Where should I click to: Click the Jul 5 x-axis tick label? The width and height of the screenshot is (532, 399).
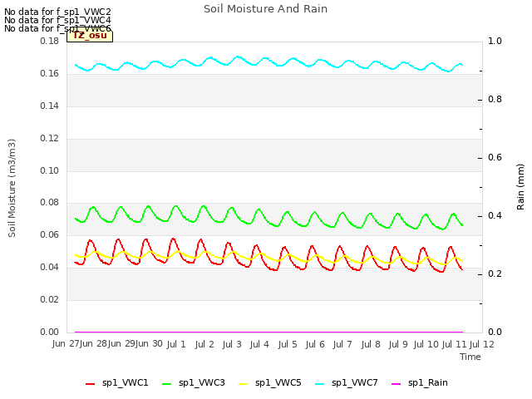tap(288, 344)
